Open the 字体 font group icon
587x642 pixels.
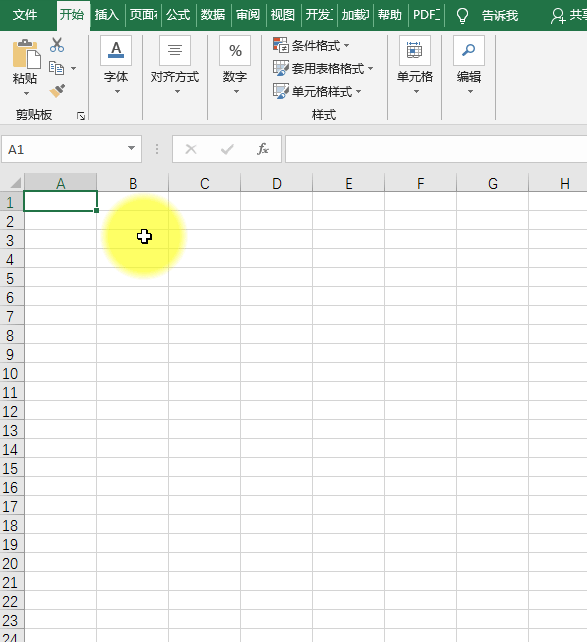pos(116,51)
